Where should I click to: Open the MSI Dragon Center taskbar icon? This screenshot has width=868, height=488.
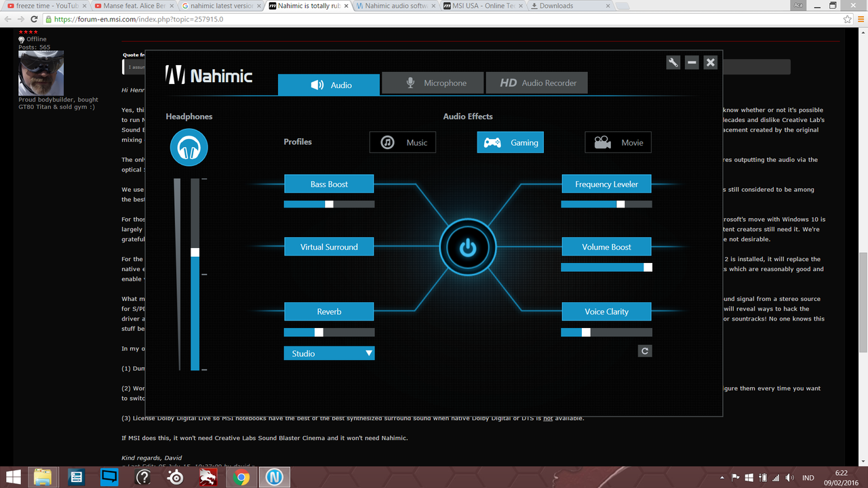point(208,477)
